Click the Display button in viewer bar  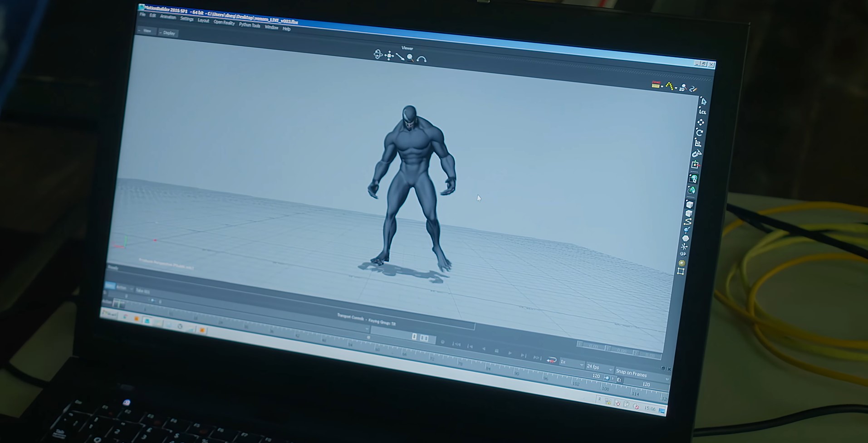tap(168, 33)
